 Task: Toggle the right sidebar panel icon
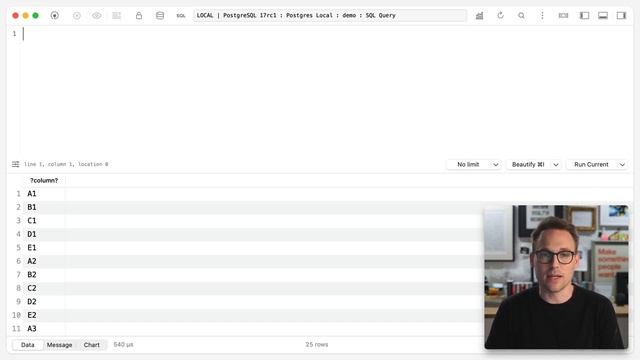point(621,16)
